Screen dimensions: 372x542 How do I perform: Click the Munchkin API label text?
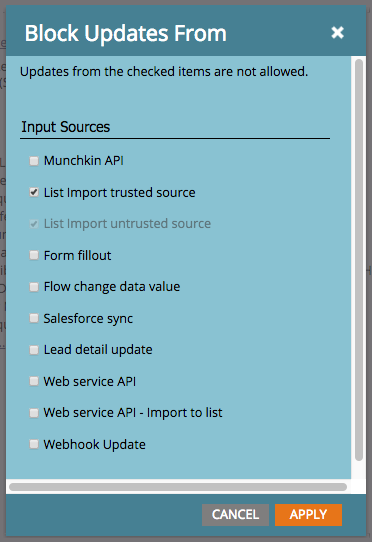tap(84, 161)
